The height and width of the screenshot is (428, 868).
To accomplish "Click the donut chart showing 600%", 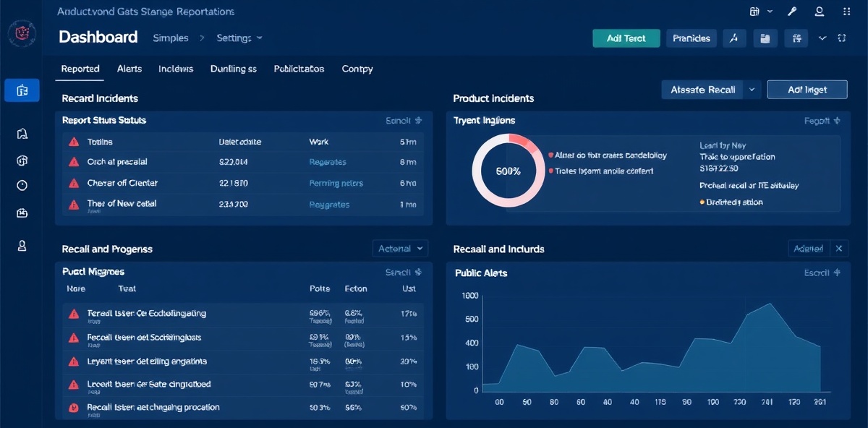I will point(508,171).
